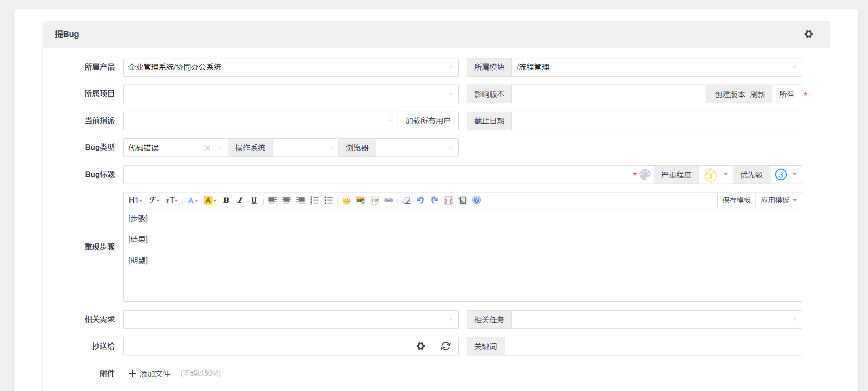Undo last edit in editor
Viewport: 868px width, 391px height.
[x=420, y=200]
